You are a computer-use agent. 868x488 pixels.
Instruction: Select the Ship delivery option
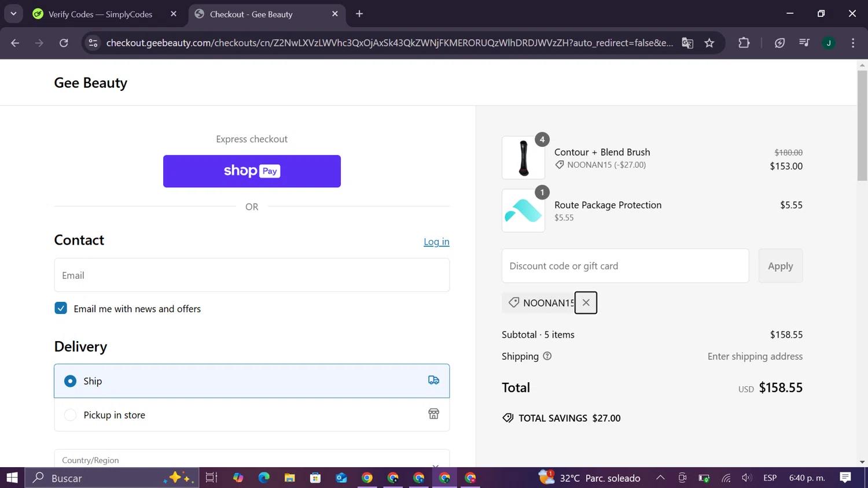[x=252, y=381]
